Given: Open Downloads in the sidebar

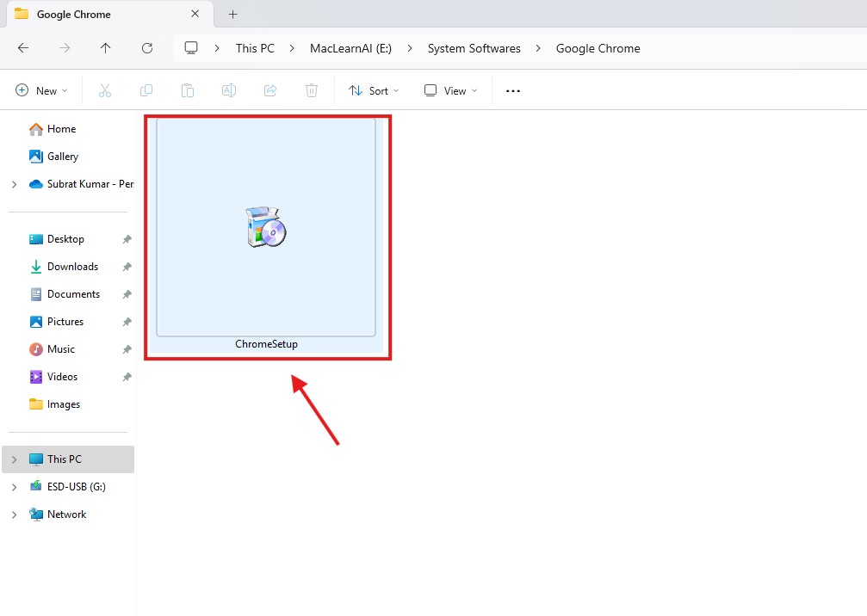Looking at the screenshot, I should (72, 267).
